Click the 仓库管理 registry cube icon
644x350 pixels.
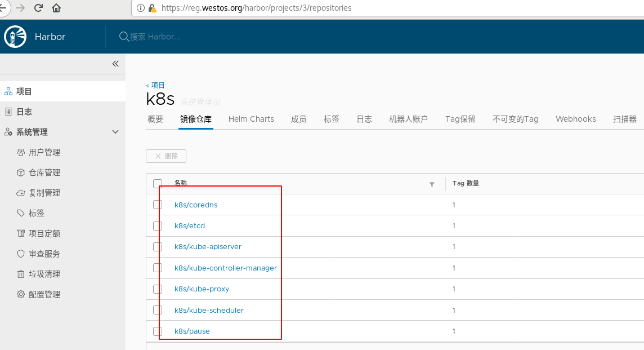point(20,172)
